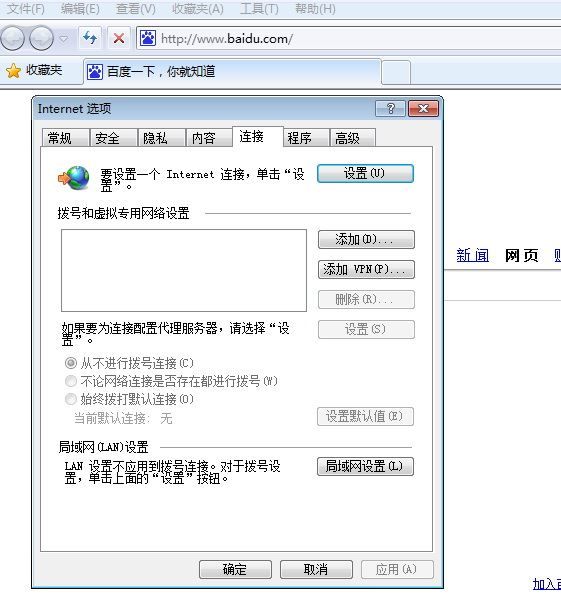Click the question mark help button in dialog

[390, 109]
